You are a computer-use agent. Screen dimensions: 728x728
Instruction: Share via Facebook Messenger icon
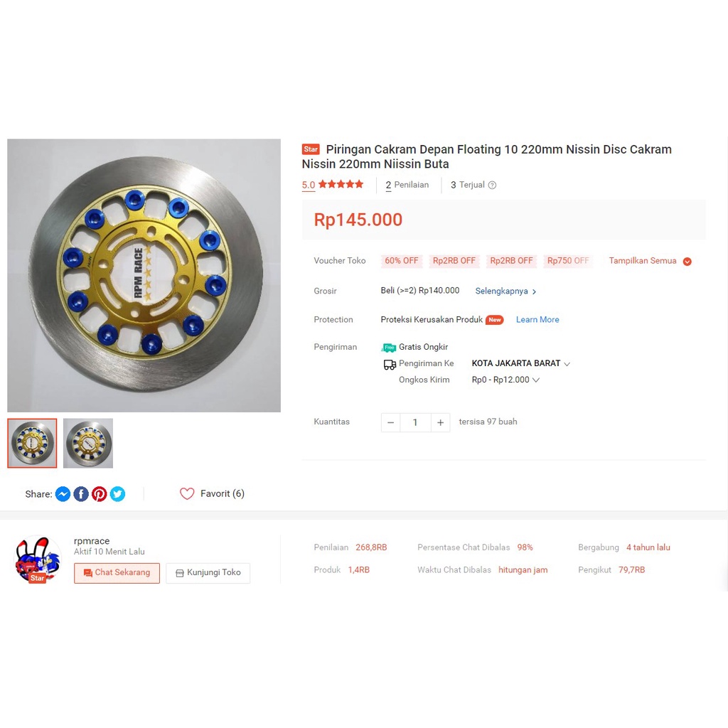pyautogui.click(x=63, y=493)
